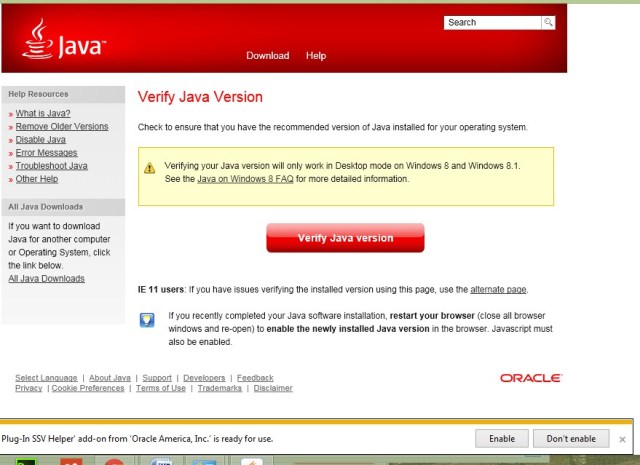Open What is Java? link
The height and width of the screenshot is (465, 640).
pos(43,113)
